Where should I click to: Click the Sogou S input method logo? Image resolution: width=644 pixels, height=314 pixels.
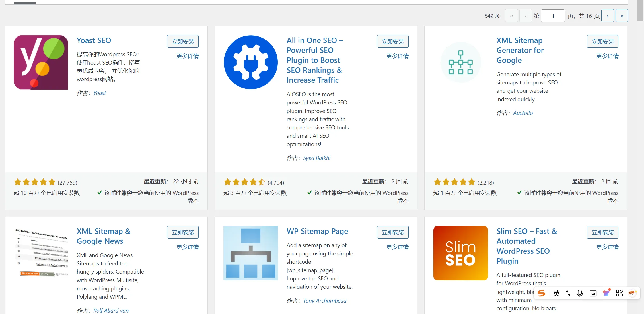542,293
